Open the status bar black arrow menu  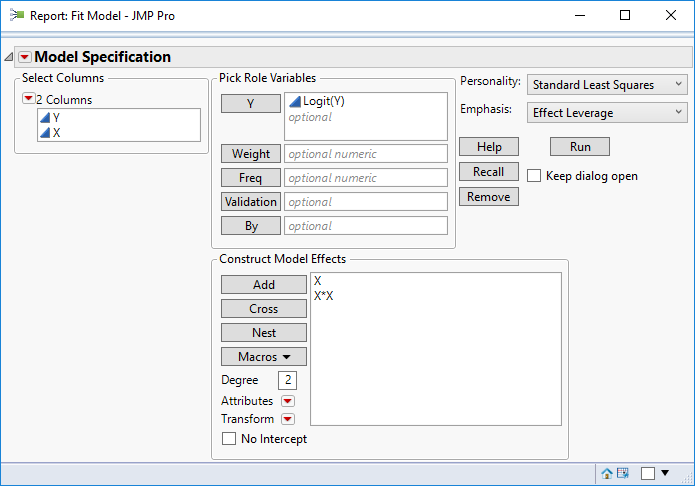coord(665,472)
